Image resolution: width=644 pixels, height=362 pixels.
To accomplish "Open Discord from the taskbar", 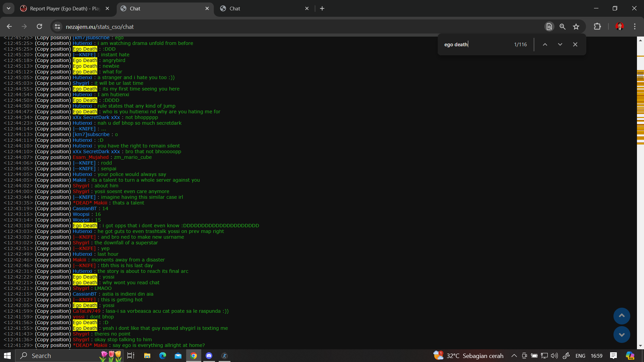I will click(x=209, y=356).
